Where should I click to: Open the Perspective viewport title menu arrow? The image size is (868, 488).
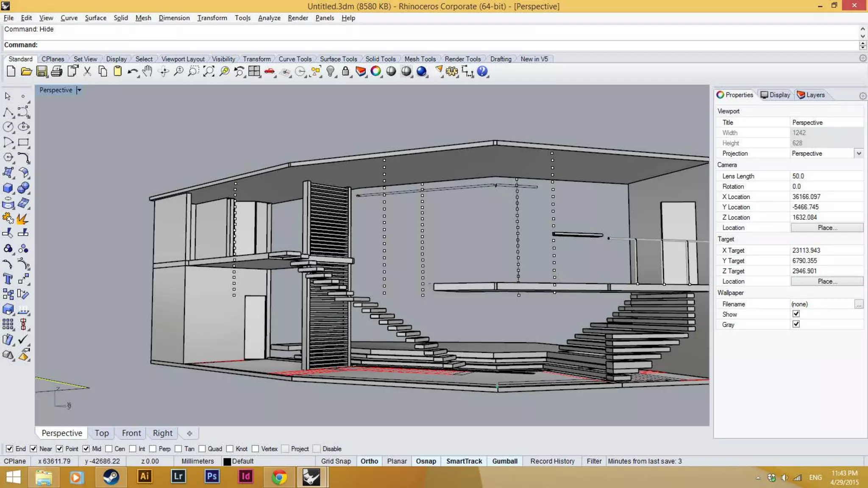pos(79,90)
